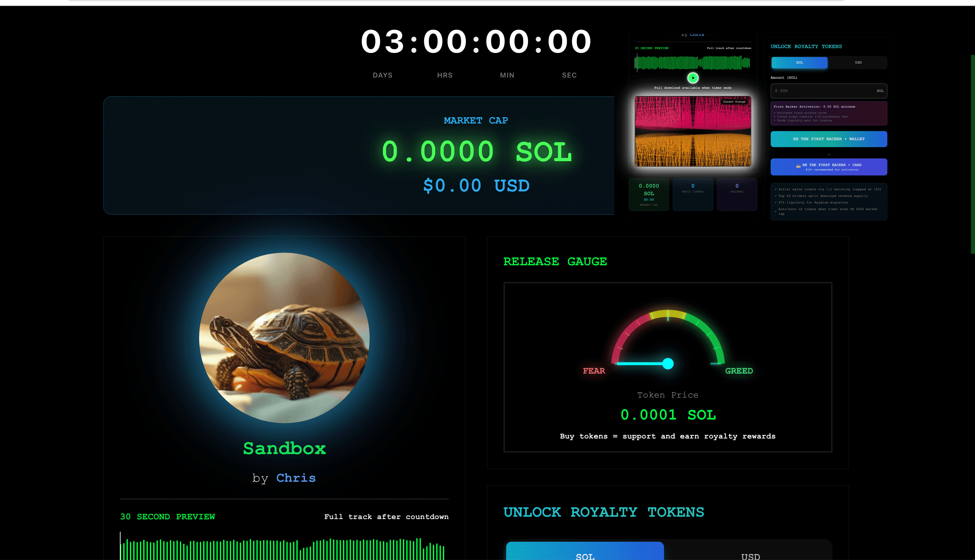Select the SOL currency option
This screenshot has height=560, width=975.
(799, 62)
